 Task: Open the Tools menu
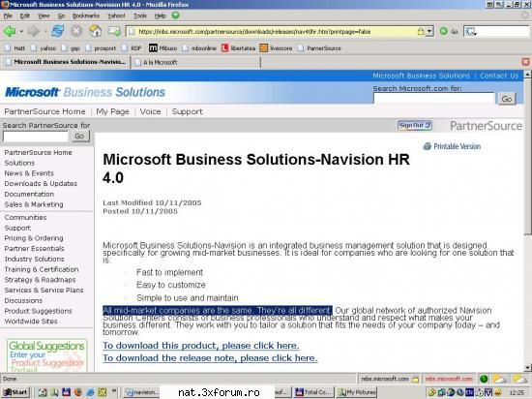(140, 15)
